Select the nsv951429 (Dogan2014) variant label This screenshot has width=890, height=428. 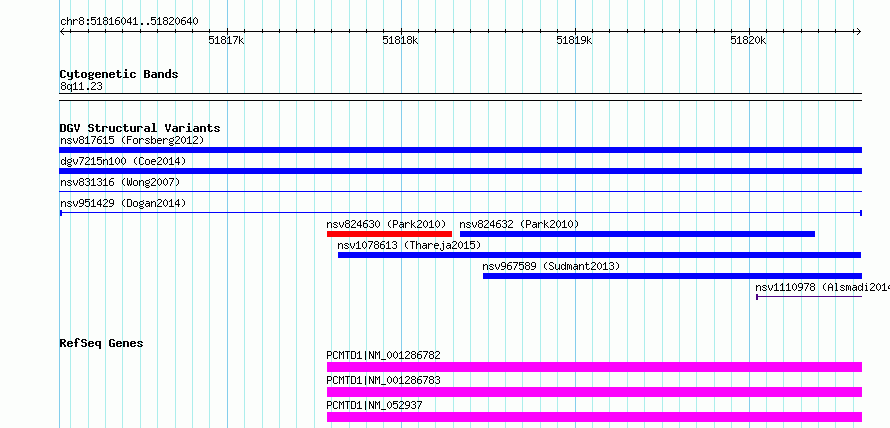pos(123,203)
